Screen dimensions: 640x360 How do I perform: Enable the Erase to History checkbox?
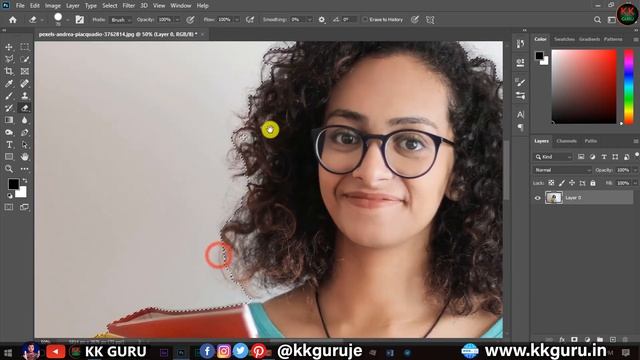pos(365,20)
